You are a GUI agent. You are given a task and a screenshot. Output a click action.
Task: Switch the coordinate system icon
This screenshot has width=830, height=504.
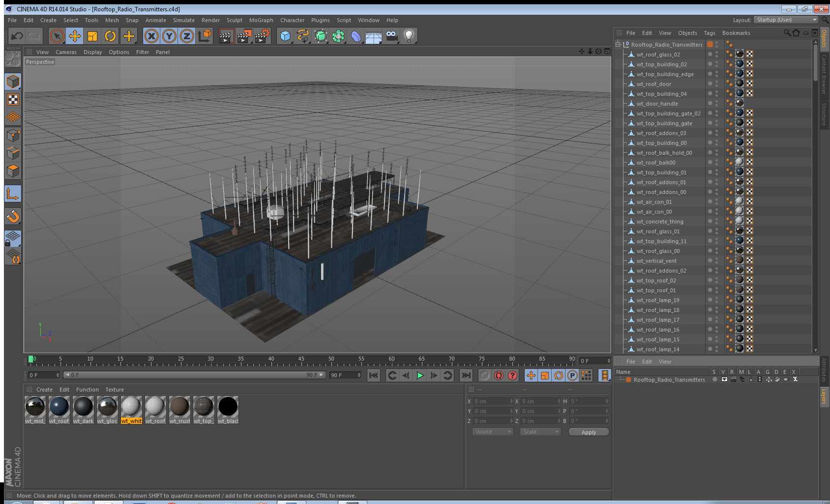205,36
